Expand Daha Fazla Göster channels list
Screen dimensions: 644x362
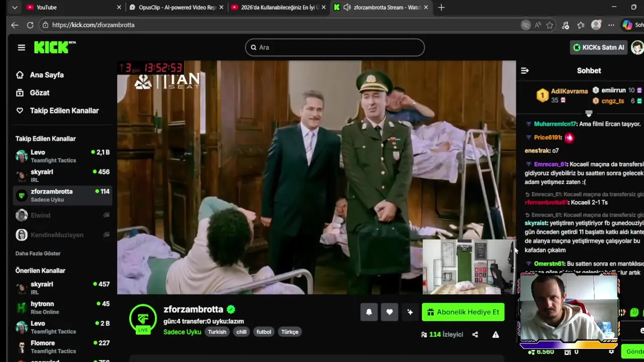[x=38, y=253]
